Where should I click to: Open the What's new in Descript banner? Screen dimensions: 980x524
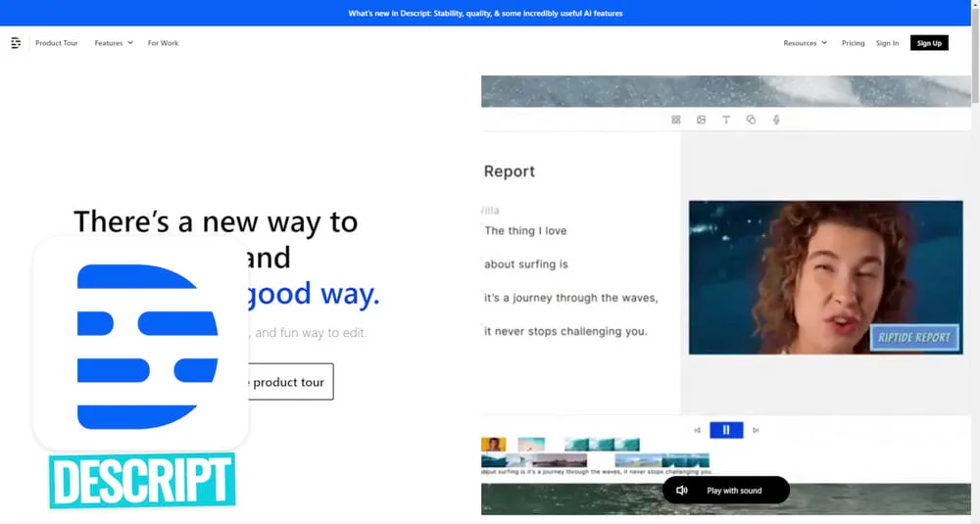(x=485, y=14)
